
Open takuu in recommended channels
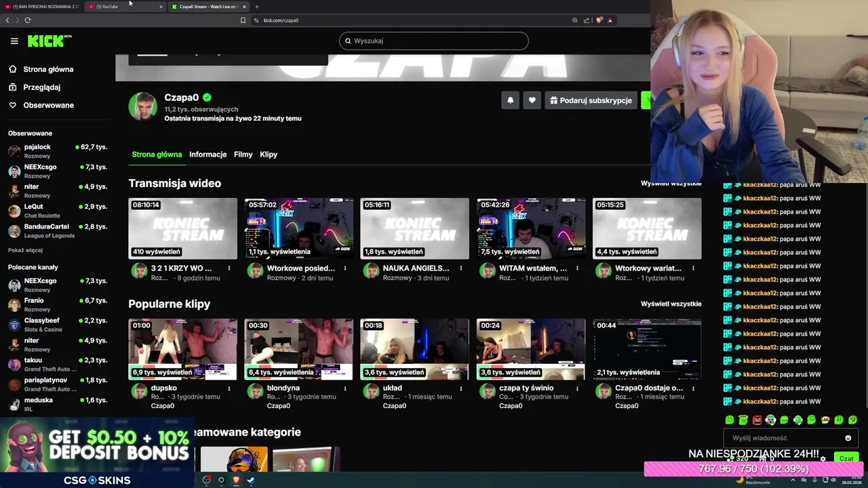point(57,364)
